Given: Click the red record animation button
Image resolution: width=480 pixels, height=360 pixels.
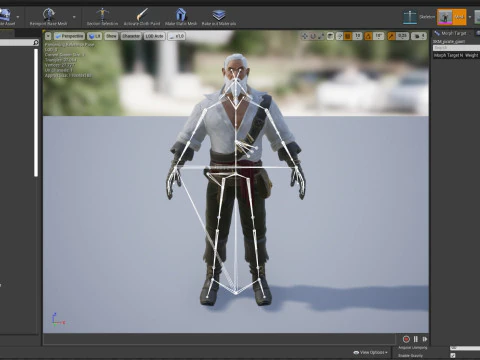Looking at the screenshot, I should pos(406,339).
